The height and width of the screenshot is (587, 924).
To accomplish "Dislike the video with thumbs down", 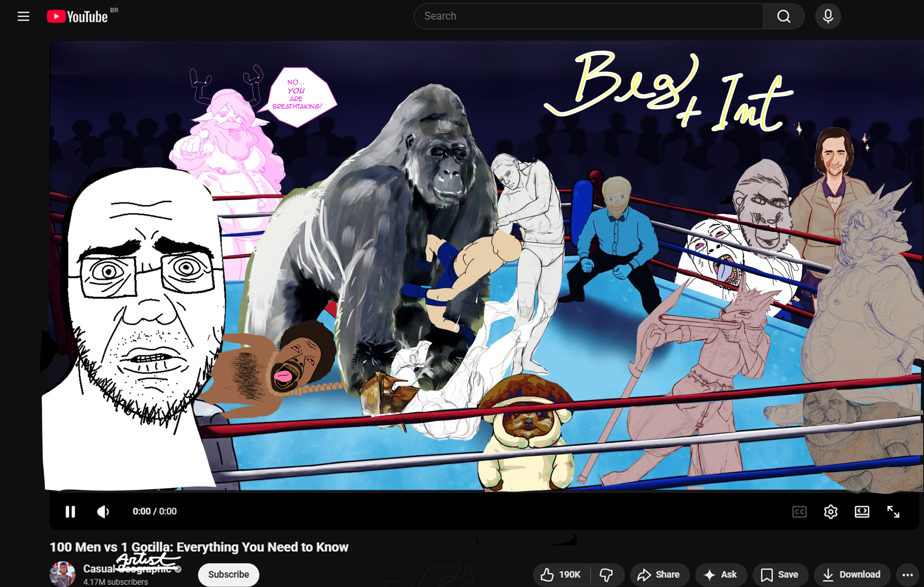I will tap(606, 574).
